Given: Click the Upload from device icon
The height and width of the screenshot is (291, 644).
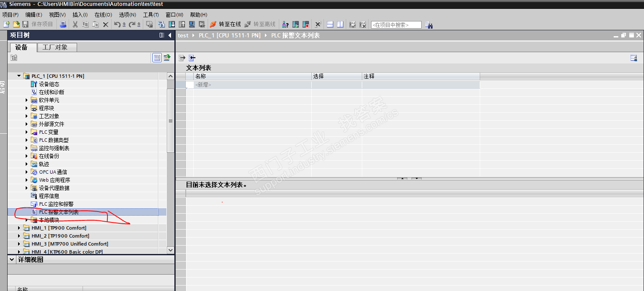Looking at the screenshot, I should 182,24.
